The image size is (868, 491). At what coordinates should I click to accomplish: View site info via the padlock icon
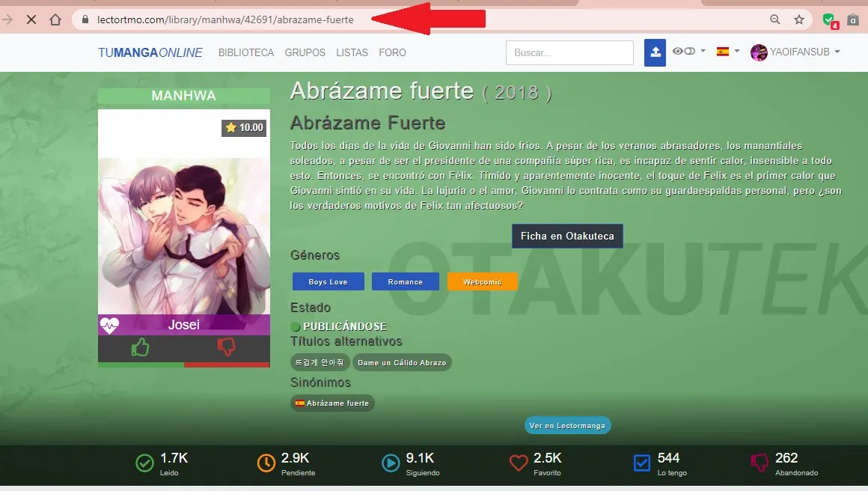[x=85, y=19]
